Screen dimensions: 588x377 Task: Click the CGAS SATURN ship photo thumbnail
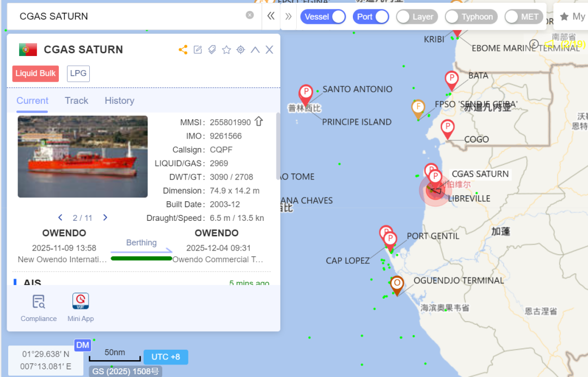pos(83,157)
